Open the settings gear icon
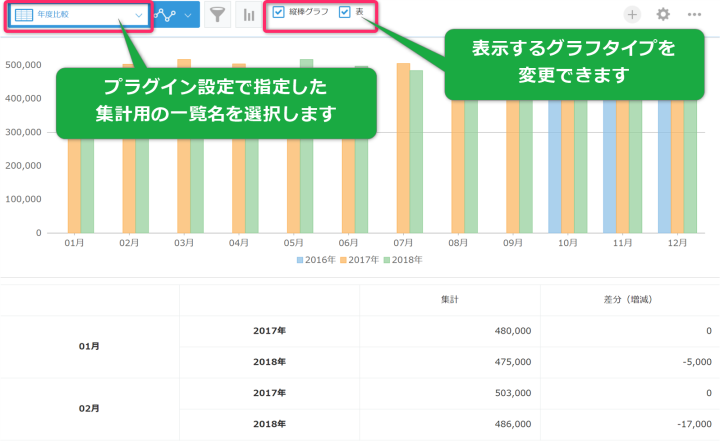This screenshot has height=441, width=720. pos(663,14)
